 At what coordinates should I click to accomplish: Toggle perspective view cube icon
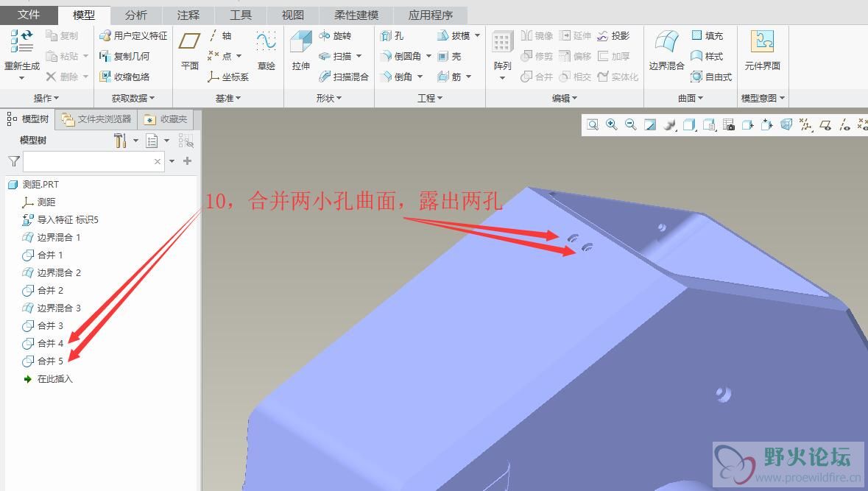(786, 125)
